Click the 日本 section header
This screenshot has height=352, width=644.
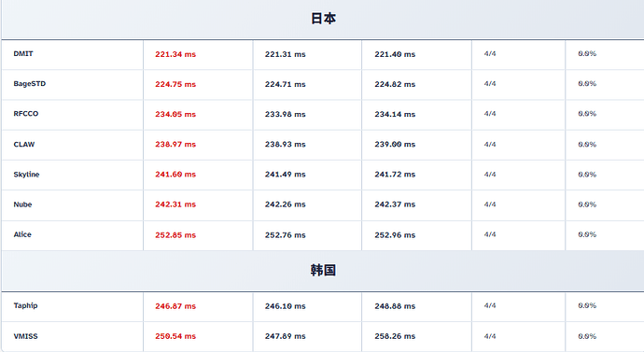(x=323, y=19)
